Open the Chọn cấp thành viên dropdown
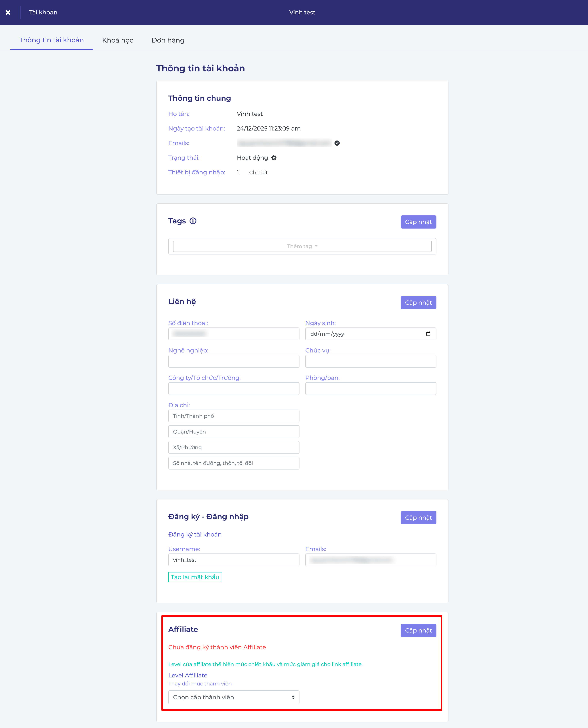This screenshot has height=728, width=588. coord(234,697)
